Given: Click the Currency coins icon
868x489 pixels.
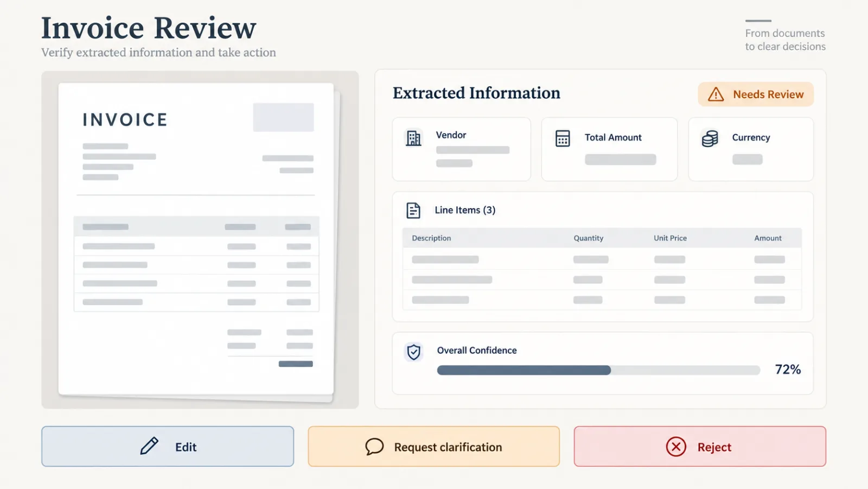Looking at the screenshot, I should tap(710, 138).
